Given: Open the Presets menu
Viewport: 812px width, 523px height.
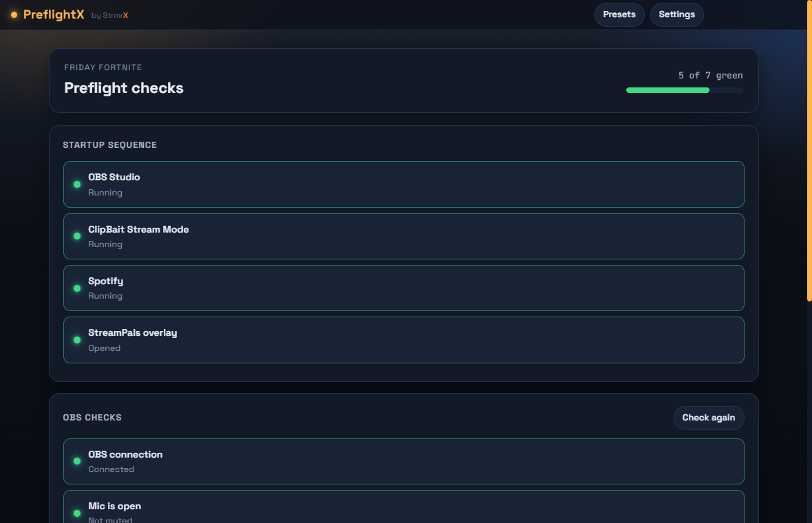Looking at the screenshot, I should pos(619,14).
